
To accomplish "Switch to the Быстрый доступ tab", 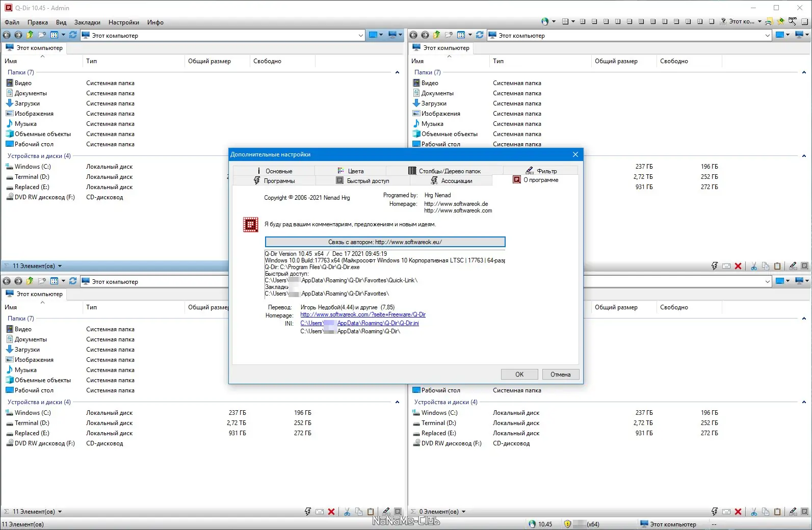I will pyautogui.click(x=363, y=180).
